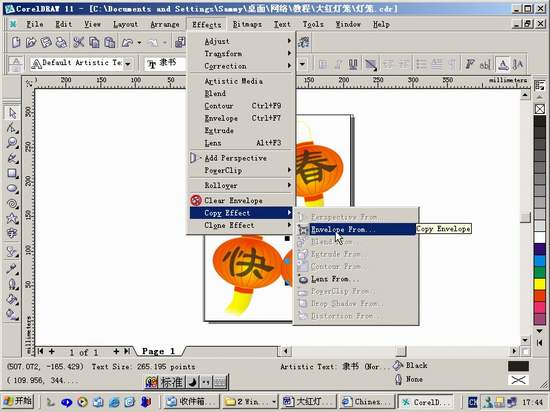Select the Spiral tool in the toolbox
This screenshot has height=412, width=550.
[x=12, y=203]
